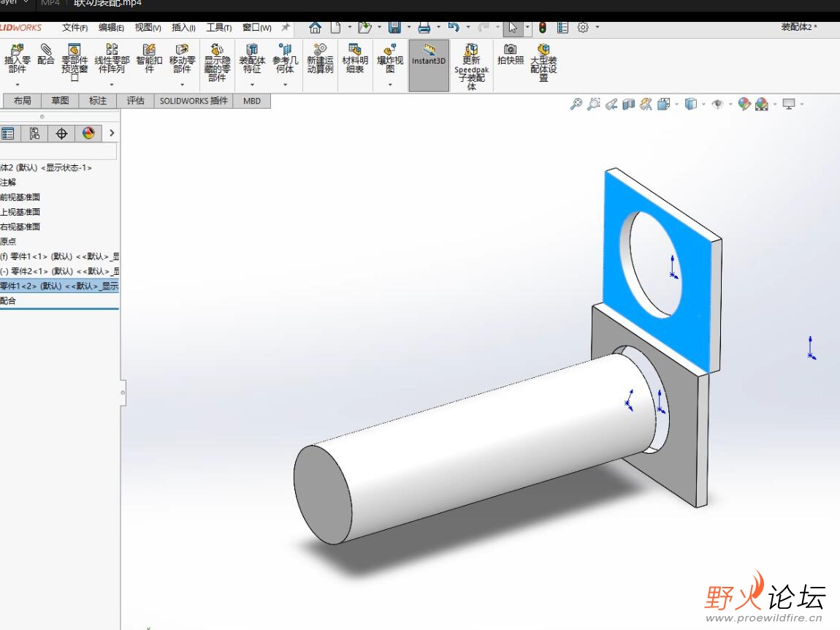
Task: Switch to Layout (布局) tab
Action: [x=23, y=101]
